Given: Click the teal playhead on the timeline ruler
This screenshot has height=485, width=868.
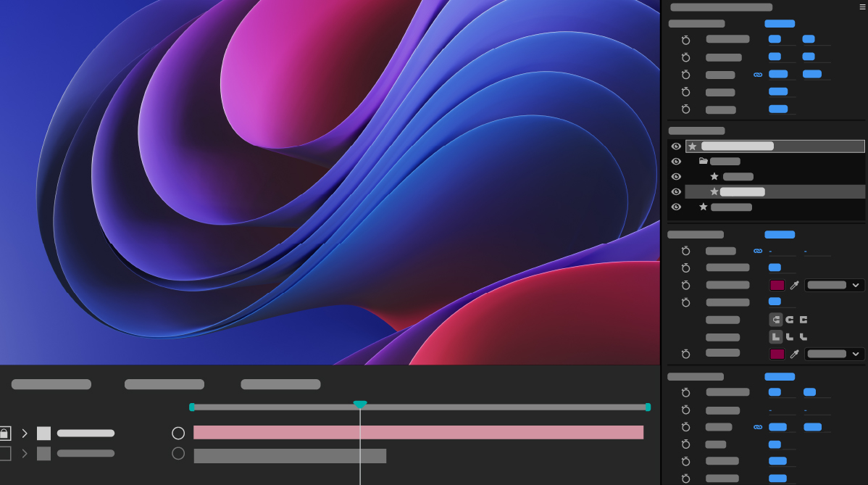Looking at the screenshot, I should (x=360, y=405).
